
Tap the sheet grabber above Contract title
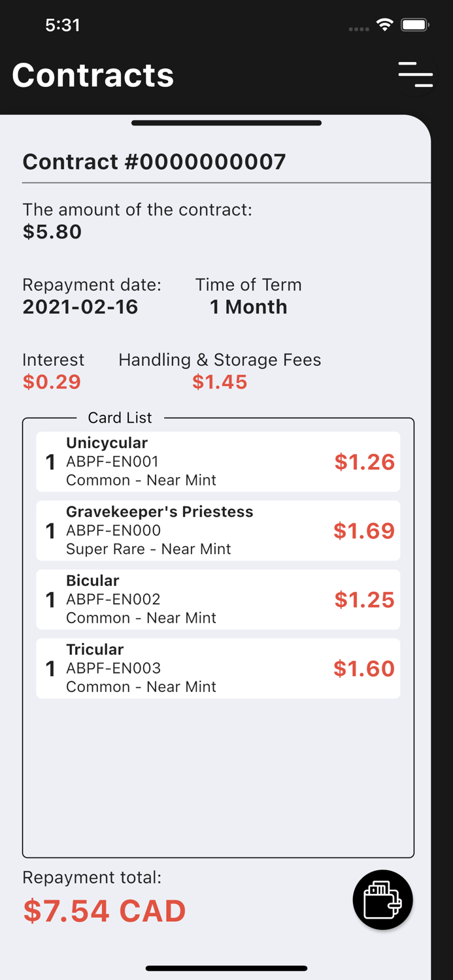click(x=226, y=122)
